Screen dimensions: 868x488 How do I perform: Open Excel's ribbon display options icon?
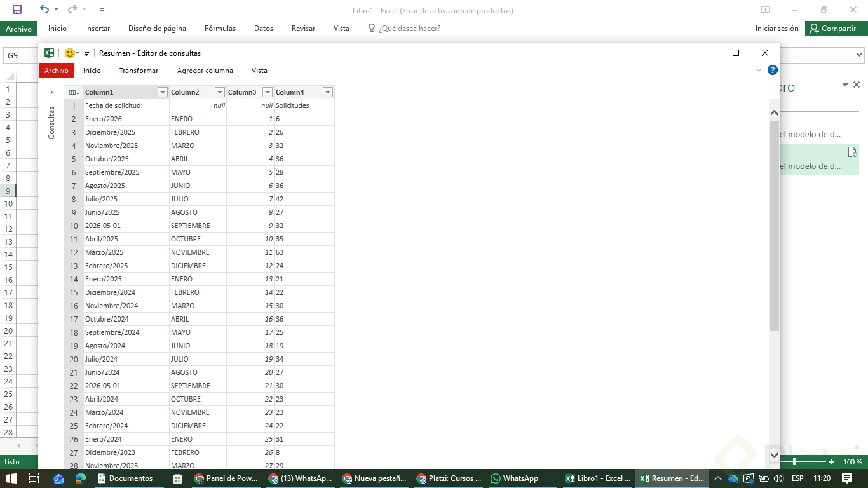click(766, 10)
